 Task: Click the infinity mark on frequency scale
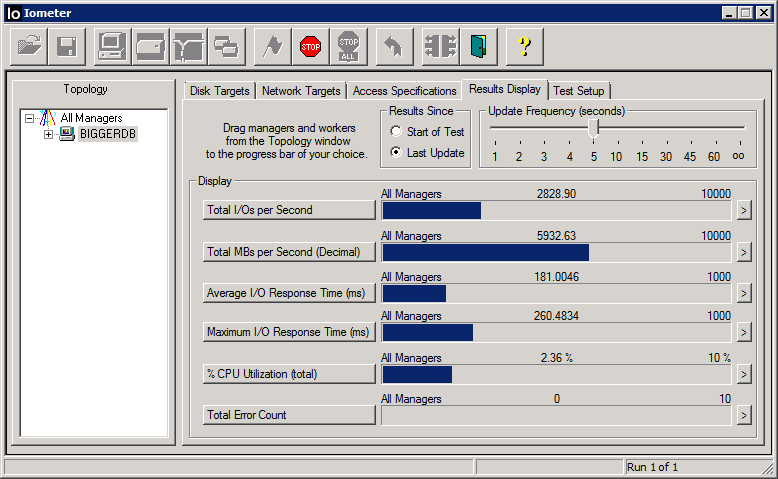(738, 156)
